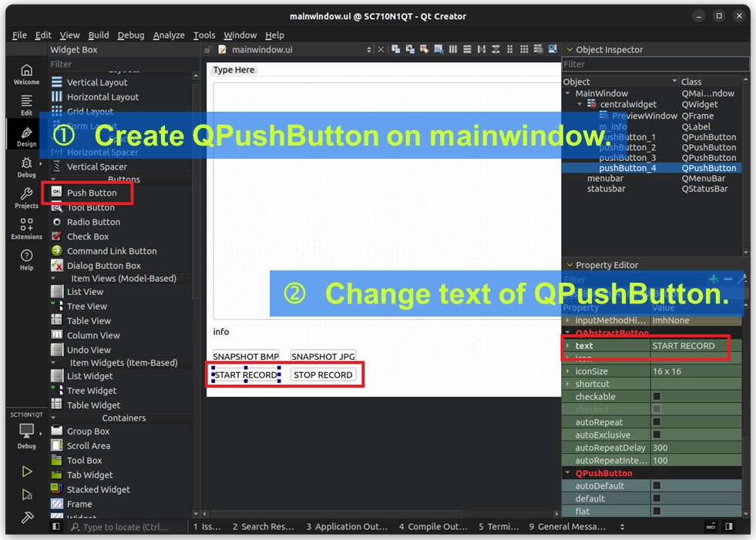Expand the shortcut property
This screenshot has width=756, height=540.
[x=567, y=384]
